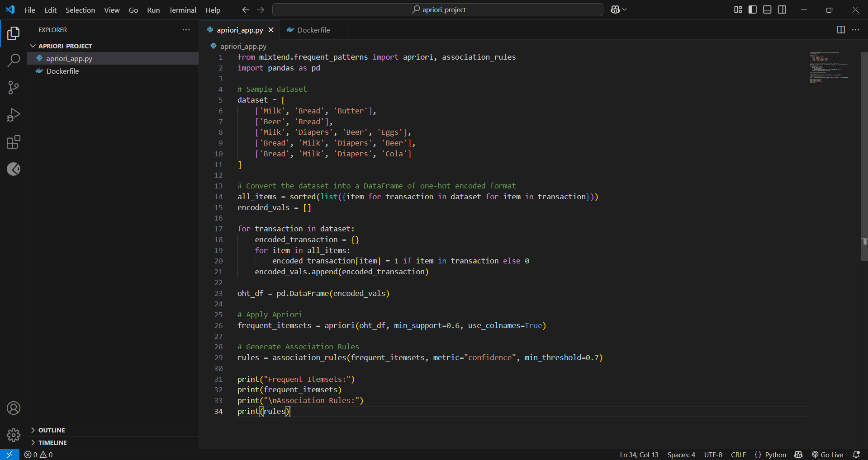Image resolution: width=868 pixels, height=460 pixels.
Task: Split the editor to the right
Action: point(841,30)
